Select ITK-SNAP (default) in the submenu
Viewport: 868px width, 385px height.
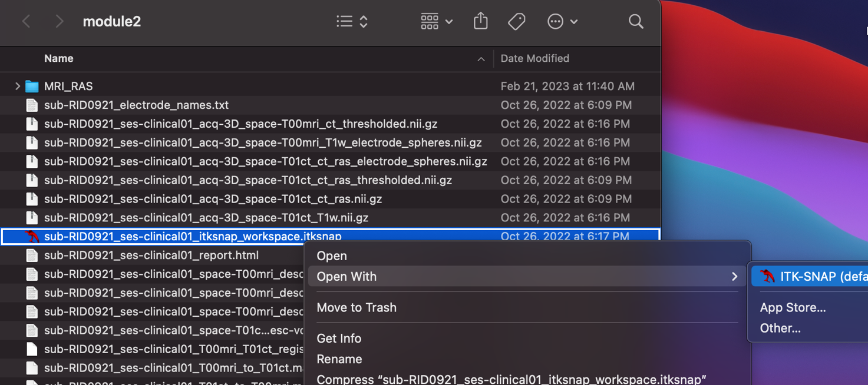[x=810, y=276]
